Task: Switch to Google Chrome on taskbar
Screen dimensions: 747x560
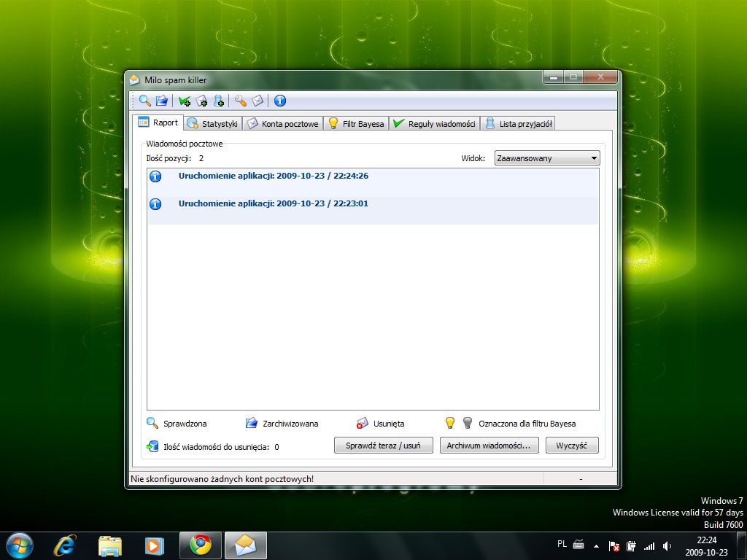Action: coord(201,545)
